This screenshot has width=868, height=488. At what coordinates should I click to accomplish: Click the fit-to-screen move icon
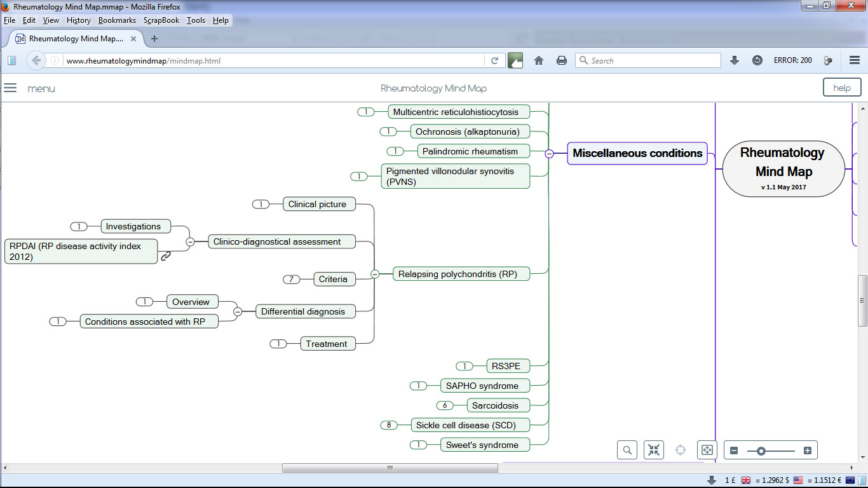pyautogui.click(x=707, y=450)
